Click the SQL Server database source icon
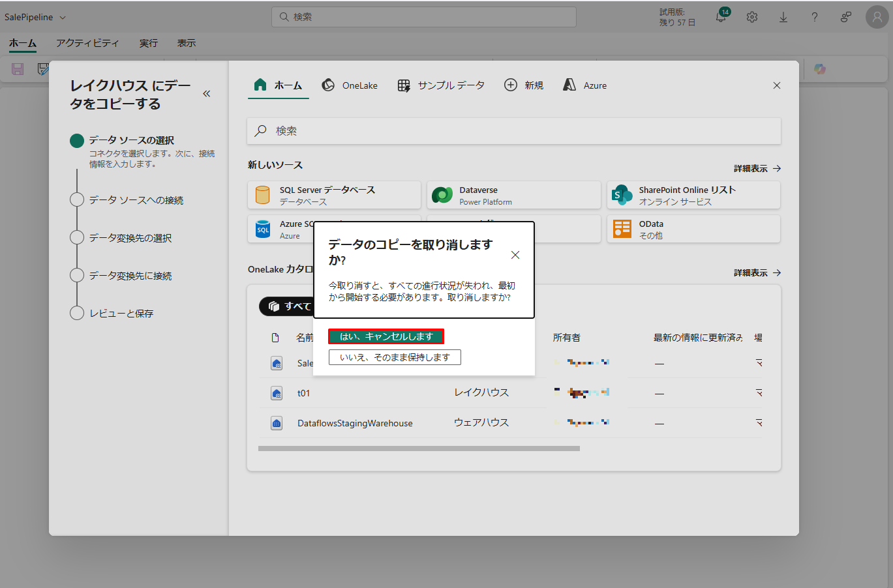893x588 pixels. (263, 195)
